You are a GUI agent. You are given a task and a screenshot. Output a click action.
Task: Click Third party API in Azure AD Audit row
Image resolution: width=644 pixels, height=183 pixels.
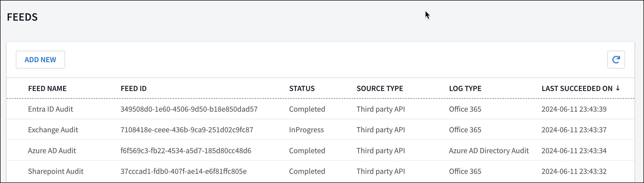(x=381, y=151)
